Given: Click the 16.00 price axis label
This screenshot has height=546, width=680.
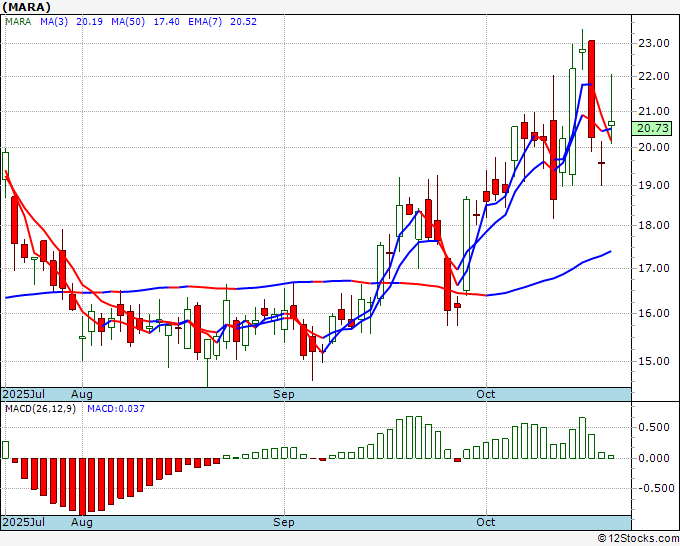Looking at the screenshot, I should [x=654, y=313].
